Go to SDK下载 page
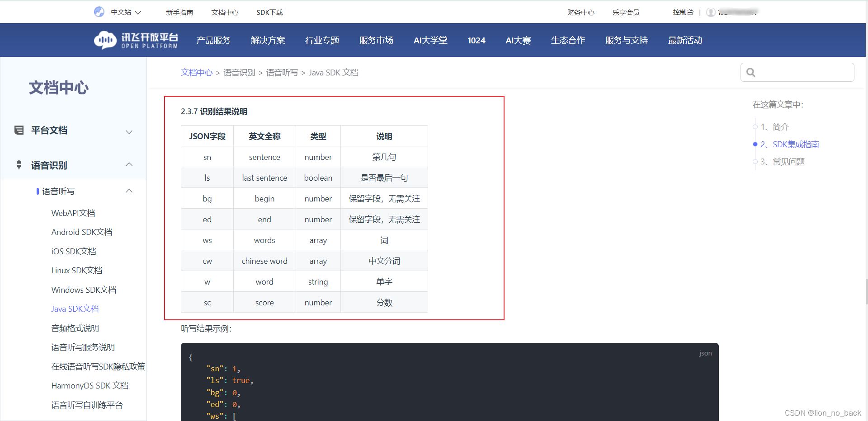 click(x=269, y=12)
